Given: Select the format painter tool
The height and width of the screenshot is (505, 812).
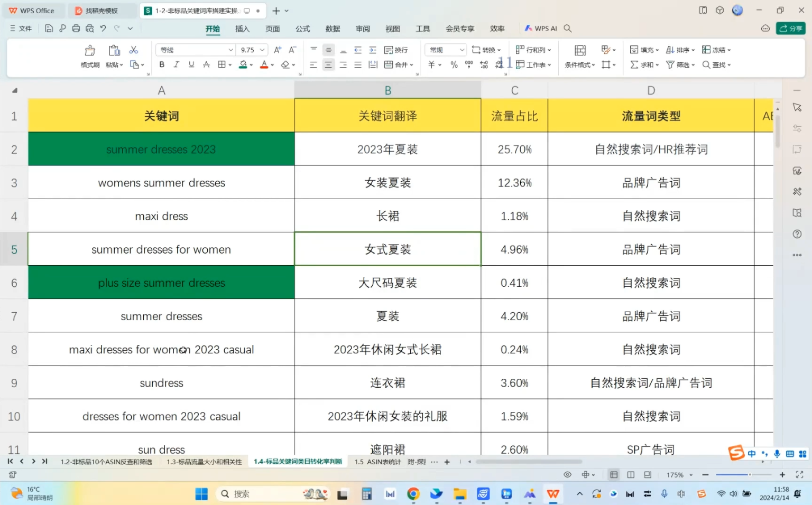Looking at the screenshot, I should tap(89, 55).
